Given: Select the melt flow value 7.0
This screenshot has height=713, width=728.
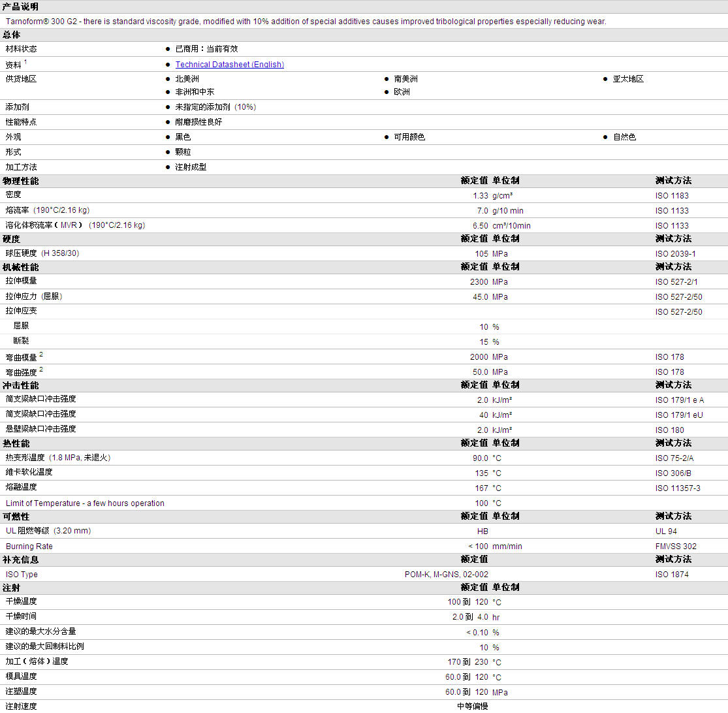Looking at the screenshot, I should tap(483, 211).
